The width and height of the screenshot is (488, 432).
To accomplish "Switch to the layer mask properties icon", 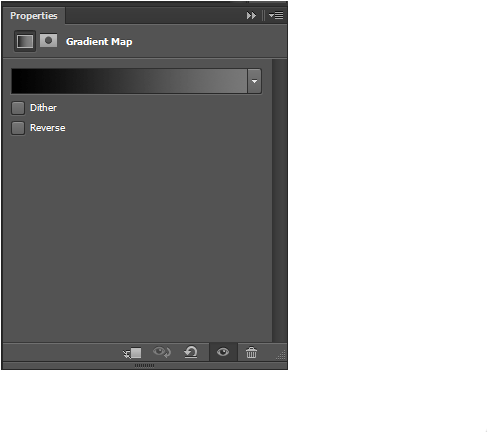I will [x=48, y=41].
